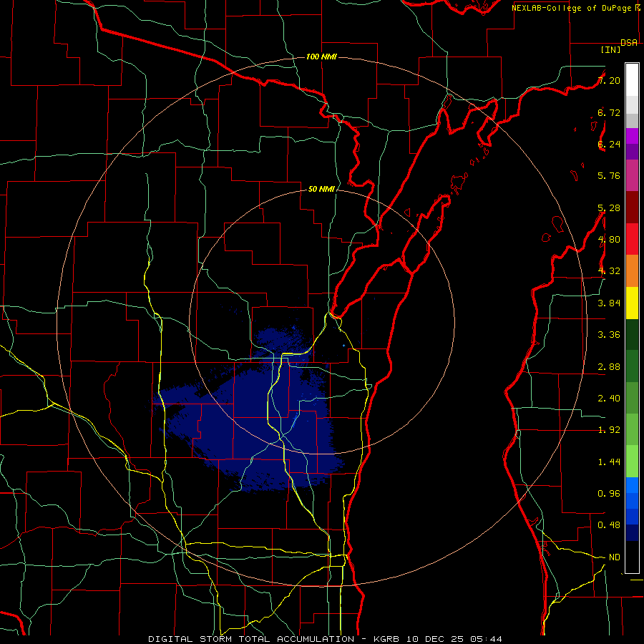Pick the orange legend swatch
The height and width of the screenshot is (644, 644).
(632, 271)
